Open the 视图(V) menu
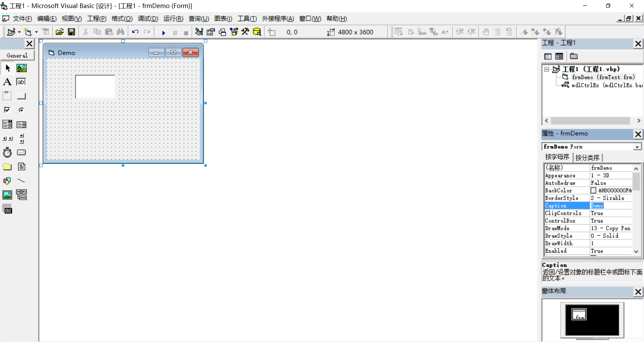This screenshot has width=644, height=342. coord(71,19)
